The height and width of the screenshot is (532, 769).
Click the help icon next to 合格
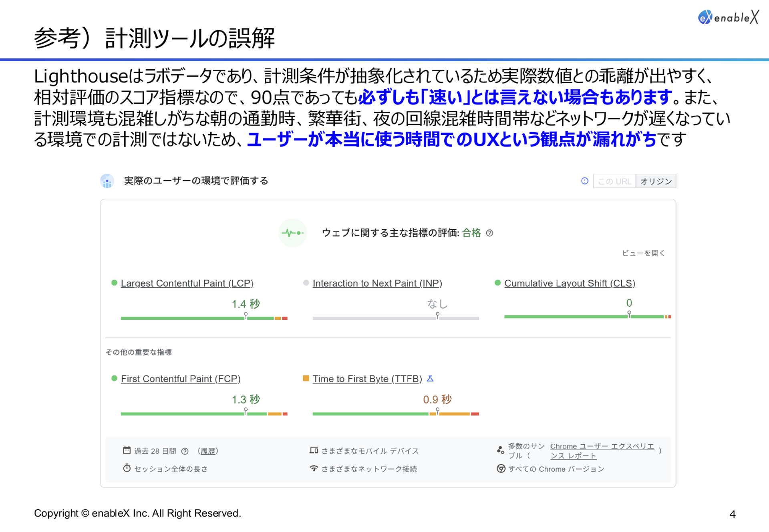(x=489, y=233)
